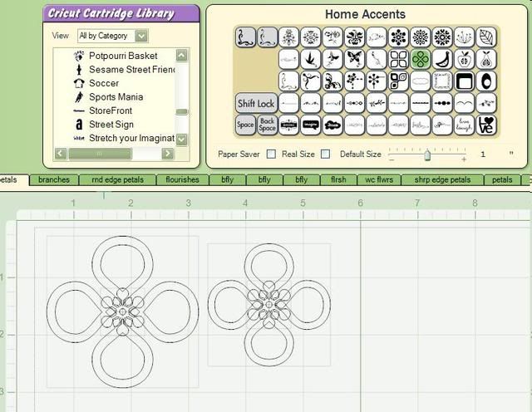Click cartridge list scroll-left arrow

coord(61,154)
